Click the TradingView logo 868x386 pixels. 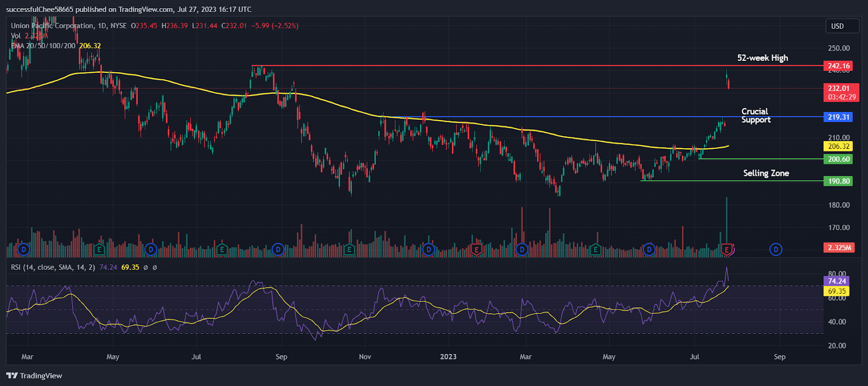click(34, 376)
